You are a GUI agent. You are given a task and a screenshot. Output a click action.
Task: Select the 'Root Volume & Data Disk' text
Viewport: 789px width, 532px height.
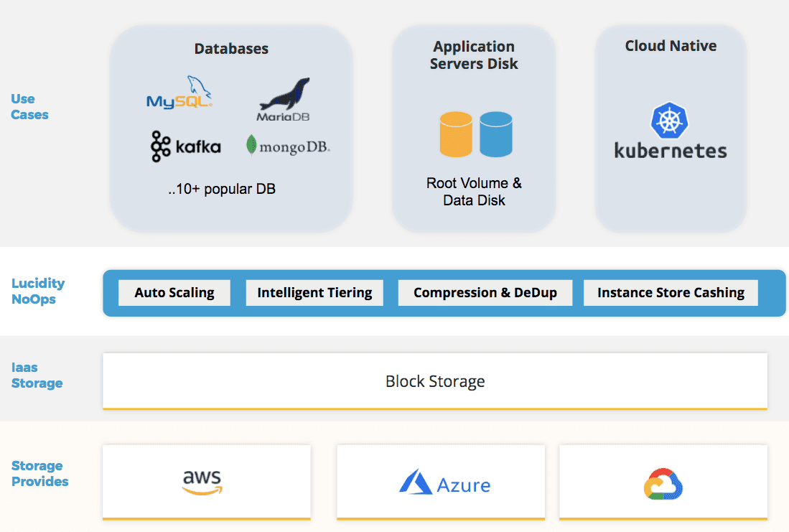click(x=474, y=191)
